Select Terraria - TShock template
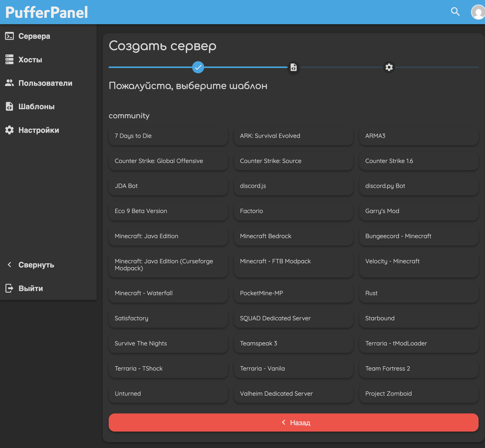Image resolution: width=485 pixels, height=448 pixels. coord(168,368)
